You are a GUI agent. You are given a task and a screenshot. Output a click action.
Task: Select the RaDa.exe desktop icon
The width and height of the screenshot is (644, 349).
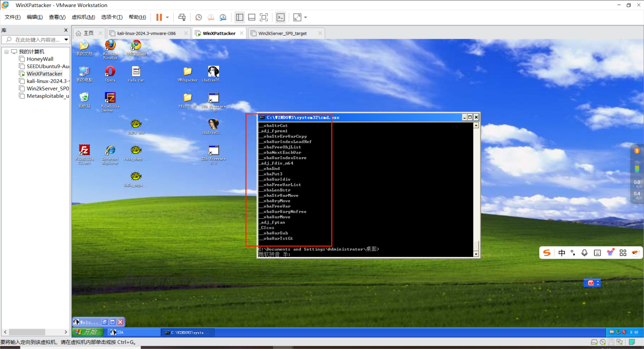(136, 126)
